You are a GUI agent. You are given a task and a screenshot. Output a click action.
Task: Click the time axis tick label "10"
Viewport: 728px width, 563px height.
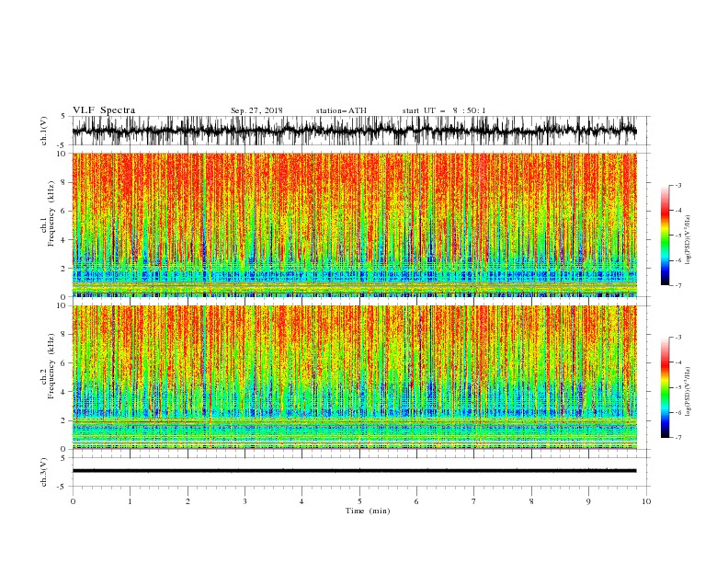click(x=646, y=501)
